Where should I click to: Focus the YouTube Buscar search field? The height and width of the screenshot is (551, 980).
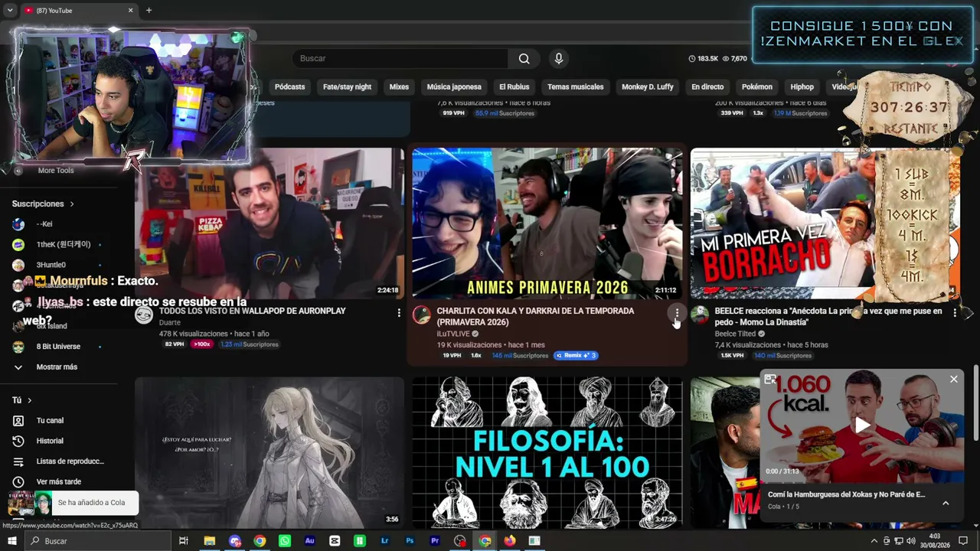[400, 58]
